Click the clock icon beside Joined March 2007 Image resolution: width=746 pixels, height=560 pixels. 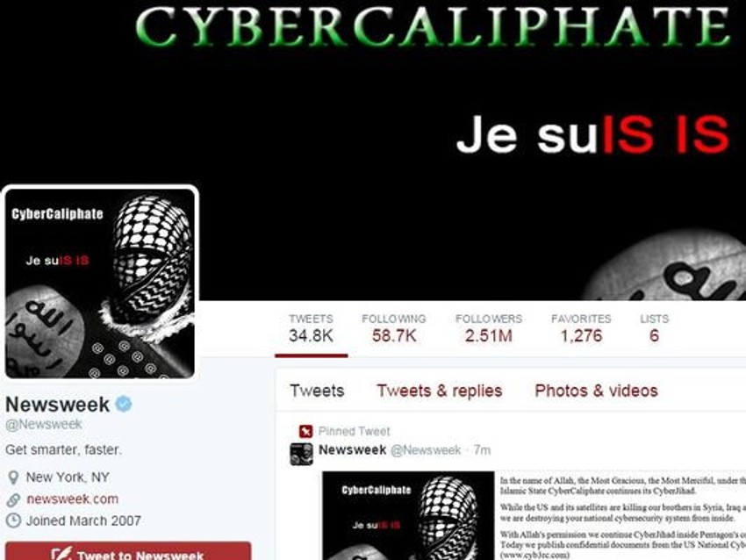point(13,521)
